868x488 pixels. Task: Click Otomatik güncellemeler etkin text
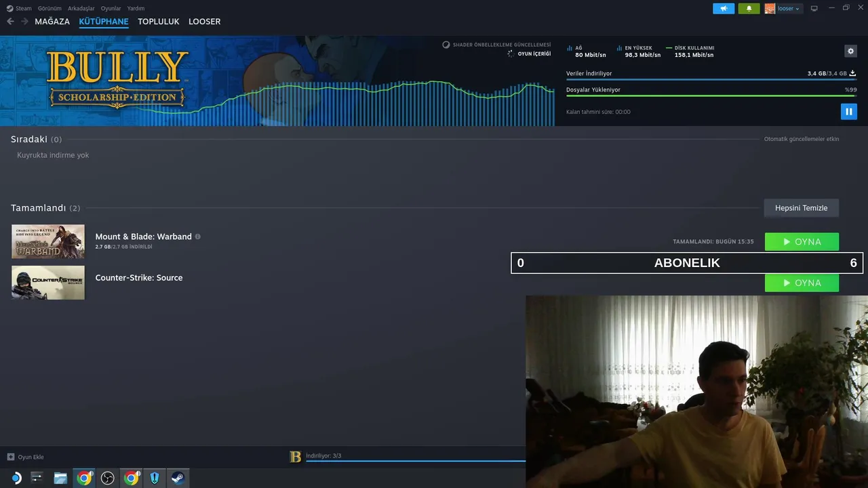(x=802, y=139)
